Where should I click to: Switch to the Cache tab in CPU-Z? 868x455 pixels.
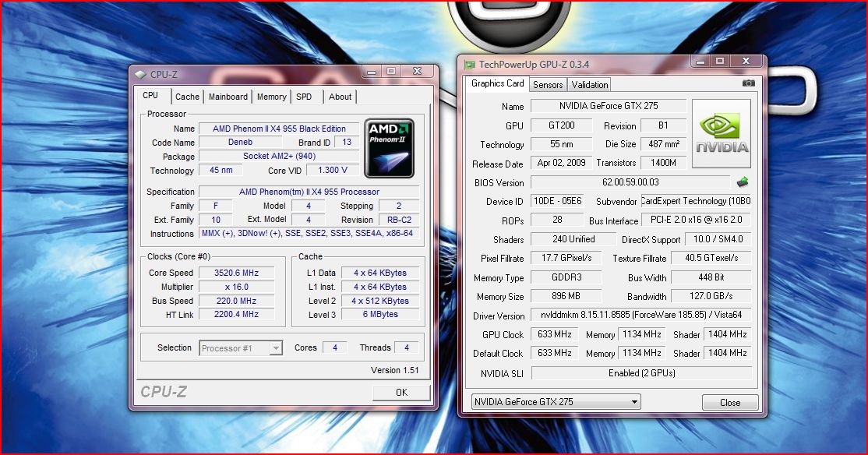click(187, 97)
